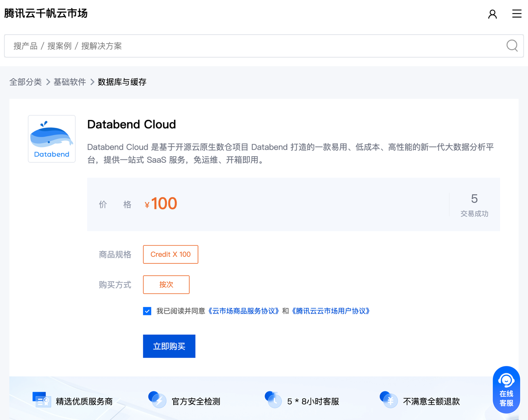528x420 pixels.
Task: Click the 腾讯云千帆云市场 header title
Action: point(45,13)
